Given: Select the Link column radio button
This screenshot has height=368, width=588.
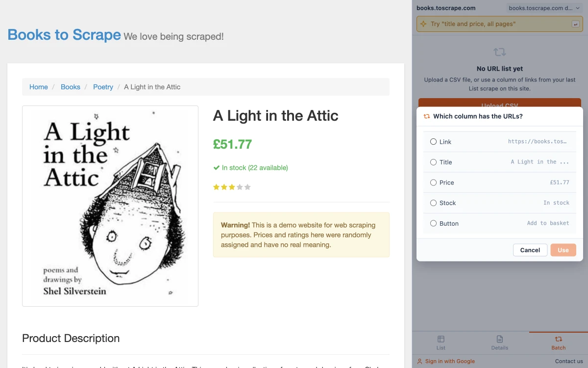Looking at the screenshot, I should [x=433, y=142].
